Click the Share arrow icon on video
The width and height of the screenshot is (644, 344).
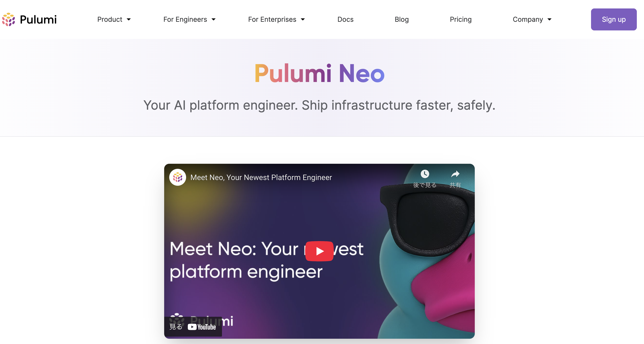point(455,174)
